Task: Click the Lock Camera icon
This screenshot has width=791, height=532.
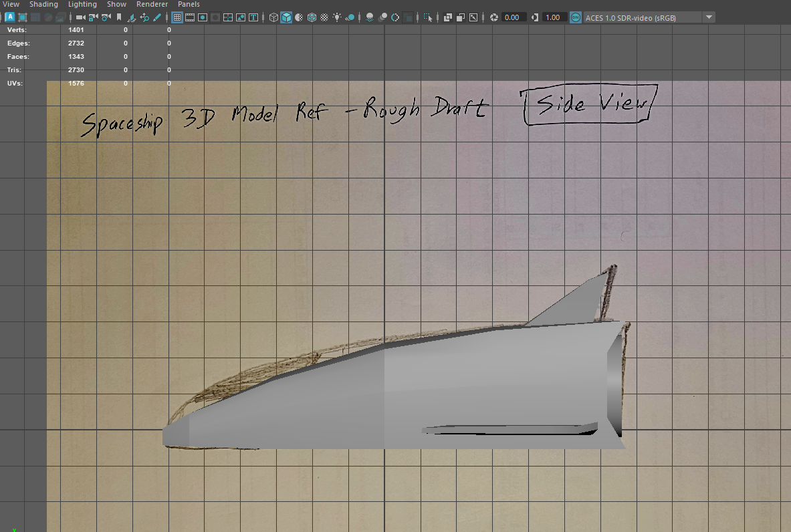Action: tap(94, 17)
